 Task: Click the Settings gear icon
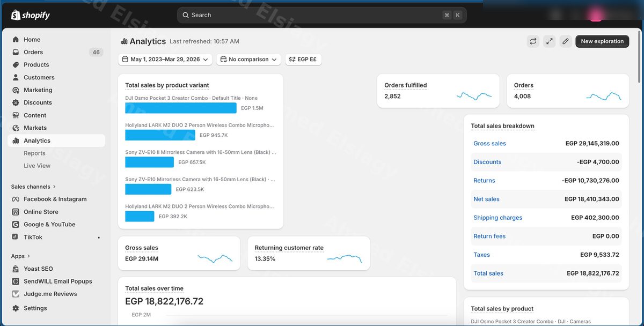pos(16,308)
